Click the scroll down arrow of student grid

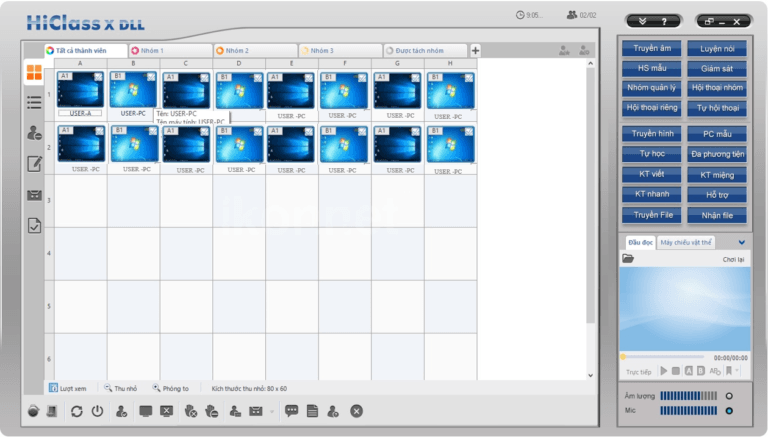tap(591, 375)
